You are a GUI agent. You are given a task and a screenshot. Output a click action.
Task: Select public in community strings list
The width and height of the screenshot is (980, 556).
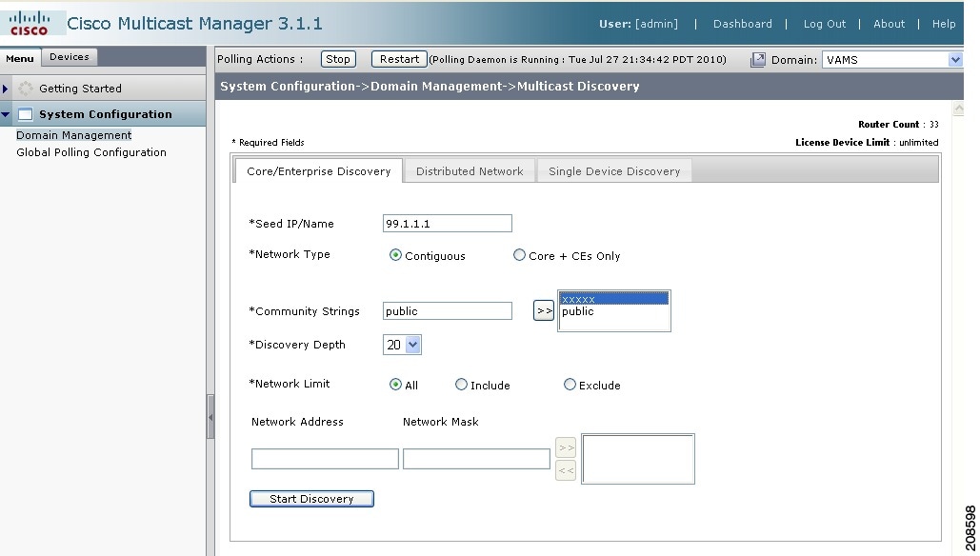point(613,311)
